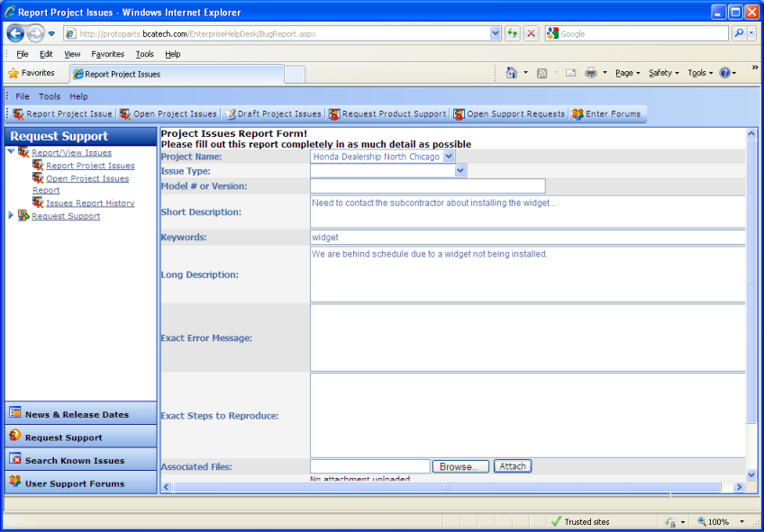Click the Browse button for Associated Files
This screenshot has height=532, width=764.
point(460,465)
